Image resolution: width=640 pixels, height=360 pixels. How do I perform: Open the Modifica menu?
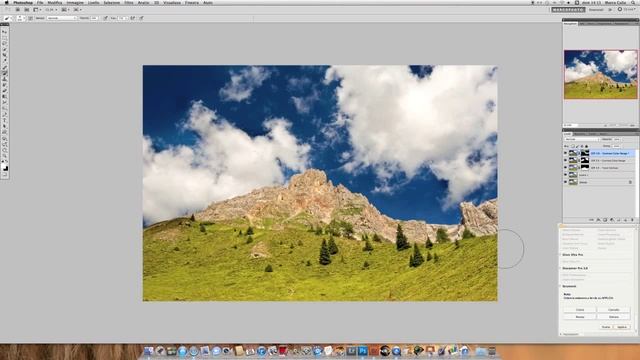click(55, 2)
